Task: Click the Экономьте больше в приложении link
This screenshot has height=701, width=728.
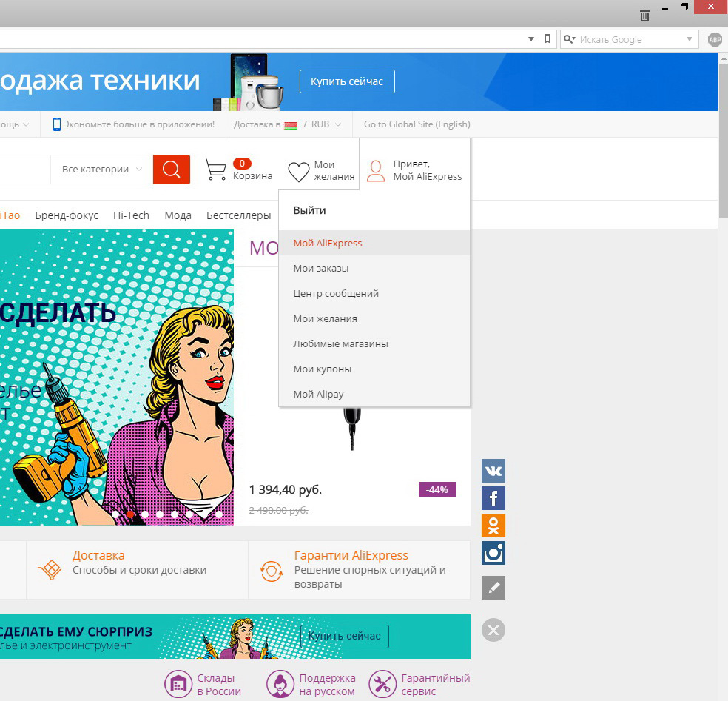Action: coord(139,124)
